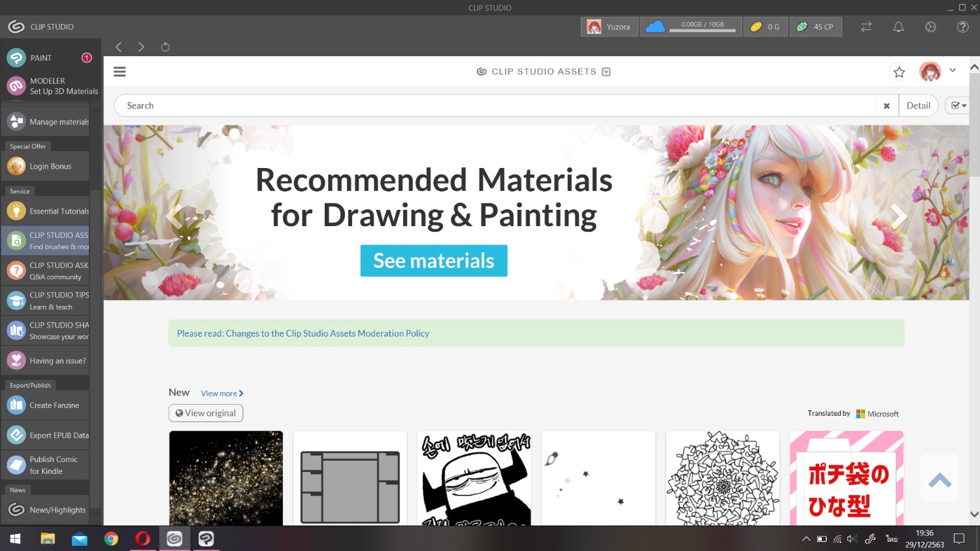The image size is (980, 551).
Task: Go back with the back arrow
Action: 118,47
